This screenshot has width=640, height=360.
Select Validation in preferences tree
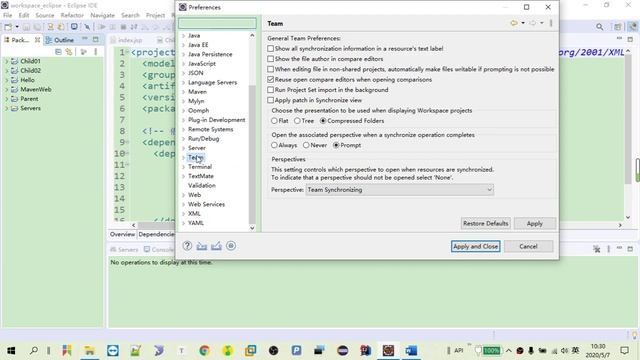click(x=202, y=186)
